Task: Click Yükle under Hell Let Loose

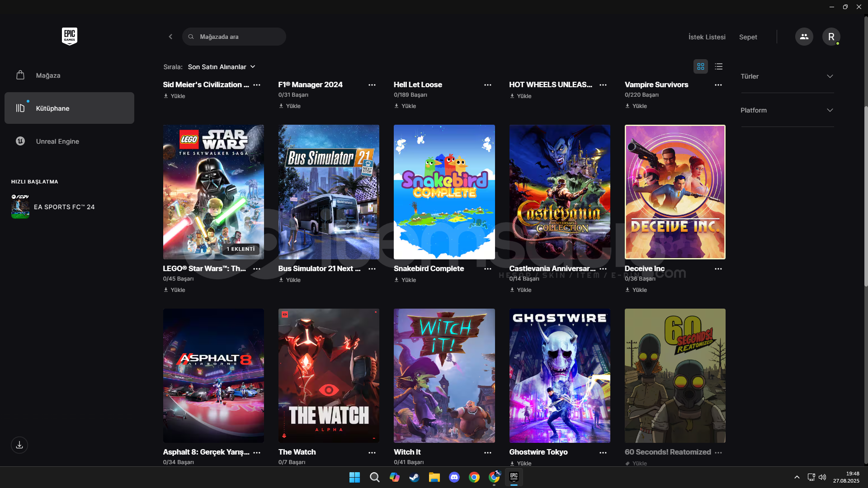Action: click(x=405, y=106)
